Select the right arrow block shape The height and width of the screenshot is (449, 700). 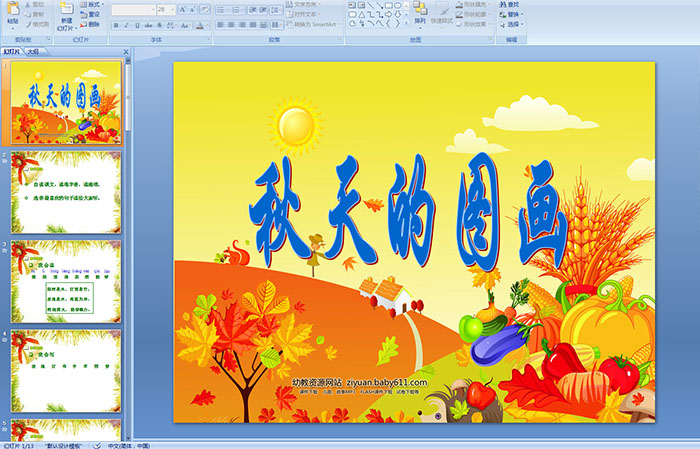point(388,14)
